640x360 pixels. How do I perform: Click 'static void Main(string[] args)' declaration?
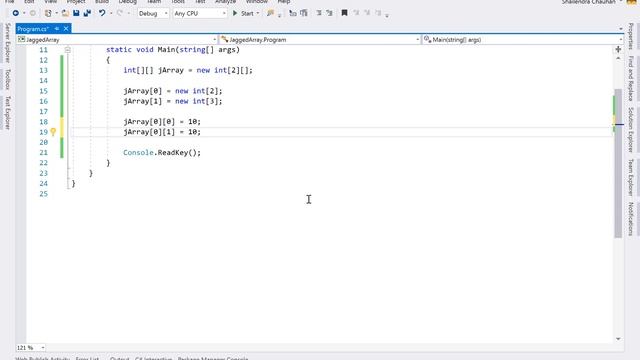point(173,50)
